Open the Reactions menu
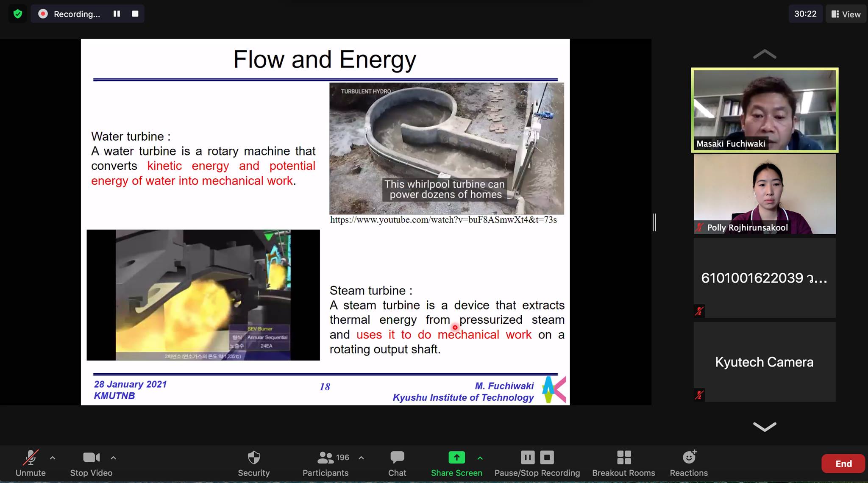 click(689, 464)
